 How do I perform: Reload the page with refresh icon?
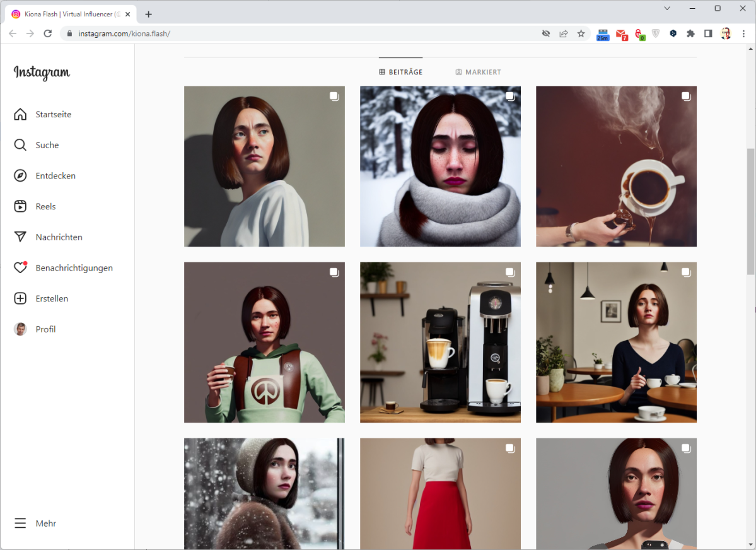click(48, 33)
